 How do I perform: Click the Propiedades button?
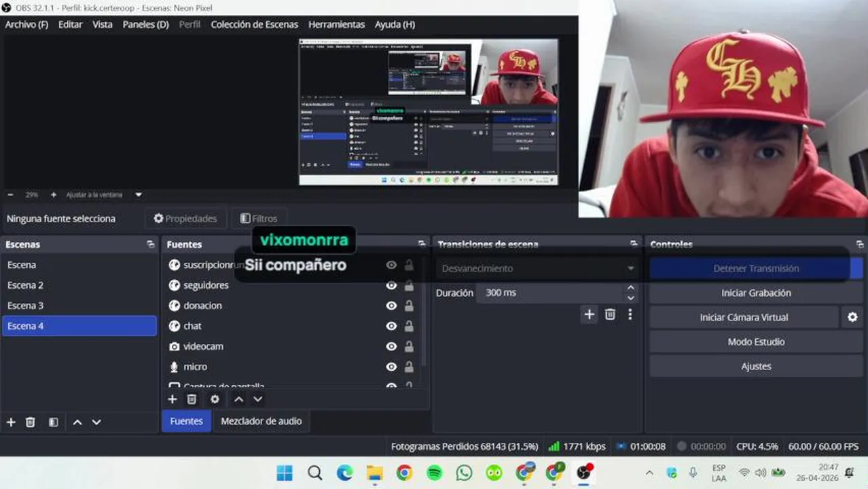(185, 219)
